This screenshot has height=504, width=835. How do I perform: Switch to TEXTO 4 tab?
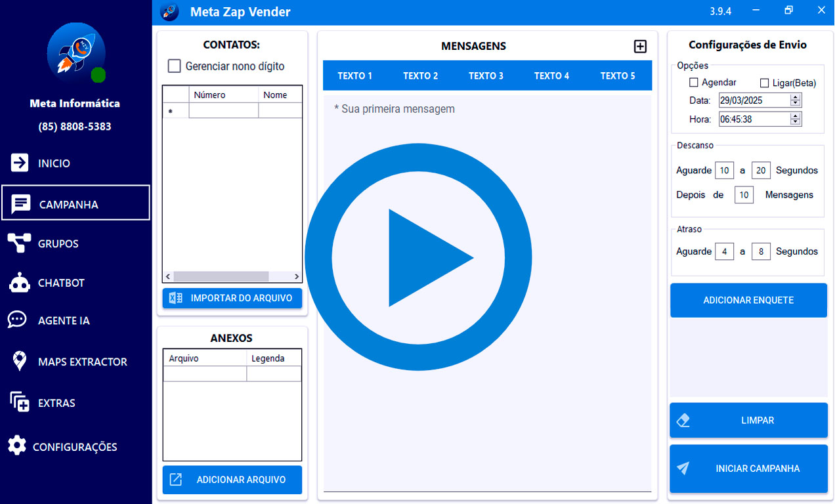pos(552,75)
